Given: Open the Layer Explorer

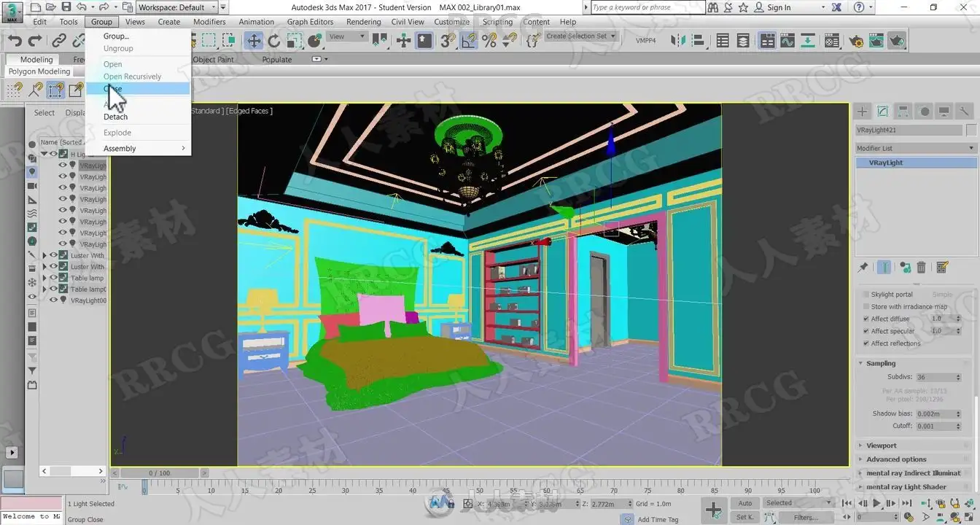Looking at the screenshot, I should tap(743, 41).
